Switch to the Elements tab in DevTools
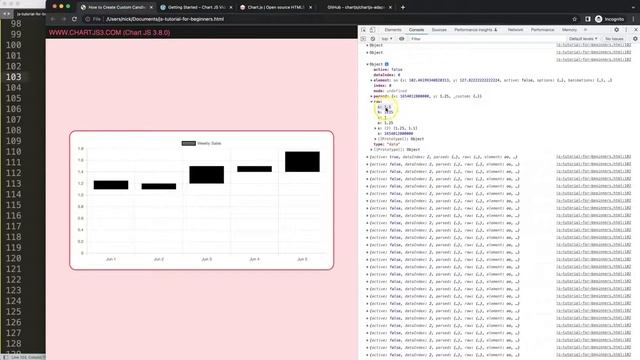Screen dimensions: 640x360 pos(393,30)
